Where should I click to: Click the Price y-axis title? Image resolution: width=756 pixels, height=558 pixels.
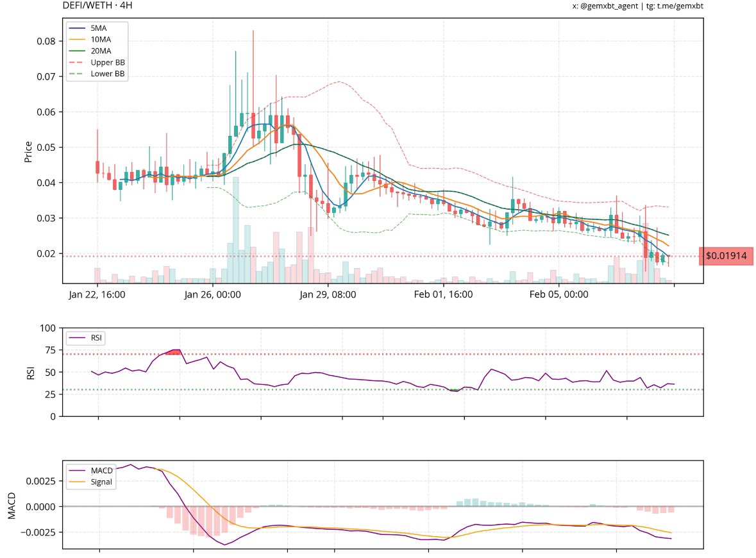(28, 151)
